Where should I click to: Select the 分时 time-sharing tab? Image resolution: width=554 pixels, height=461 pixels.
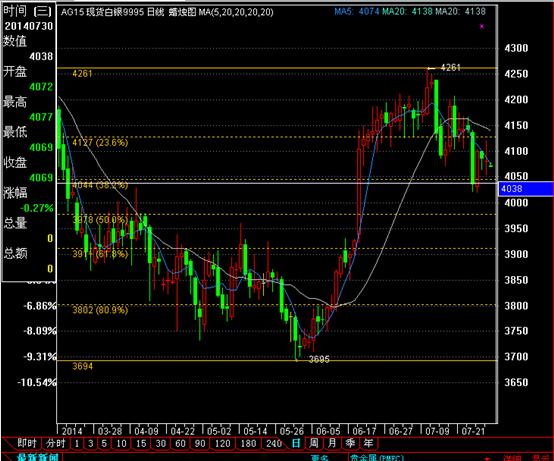click(x=56, y=443)
